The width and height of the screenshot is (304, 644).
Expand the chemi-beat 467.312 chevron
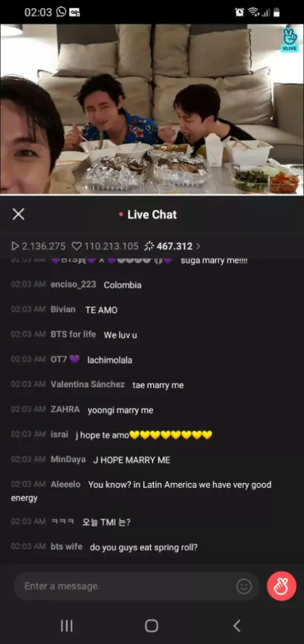click(198, 246)
